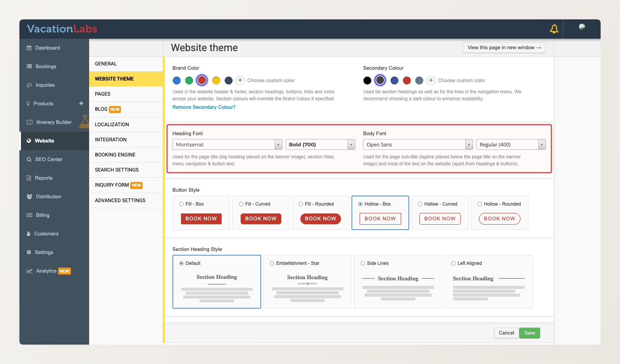Add a custom Secondary Colour via the plus icon
The image size is (620, 364).
coord(431,80)
